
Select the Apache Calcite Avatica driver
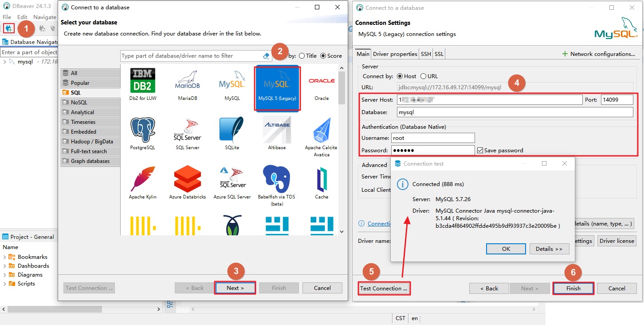click(322, 137)
